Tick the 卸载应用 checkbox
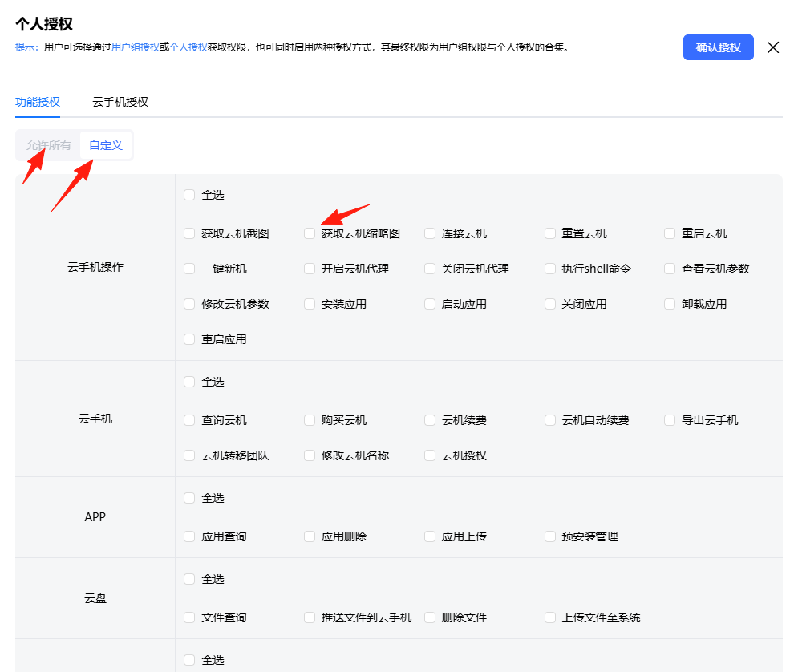Screen dimensions: 794x672 (x=670, y=304)
